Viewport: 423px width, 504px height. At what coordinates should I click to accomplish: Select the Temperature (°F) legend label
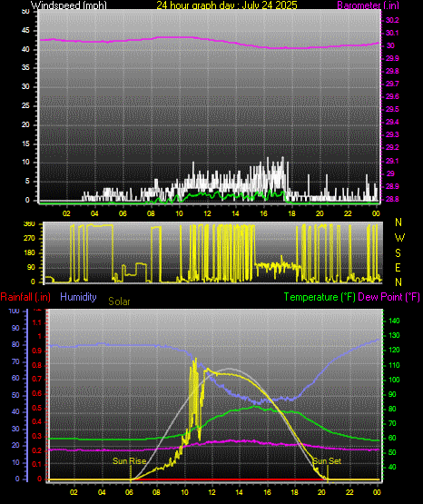pos(320,297)
